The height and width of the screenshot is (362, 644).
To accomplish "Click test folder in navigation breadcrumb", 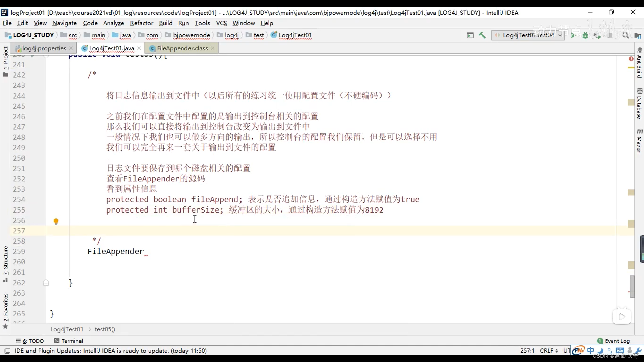I will click(255, 35).
